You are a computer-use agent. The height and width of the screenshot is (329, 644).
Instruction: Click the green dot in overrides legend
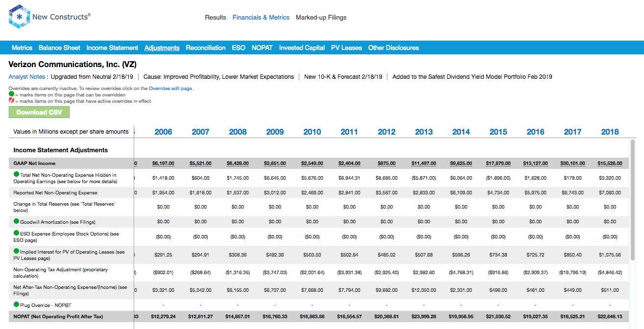pos(12,94)
